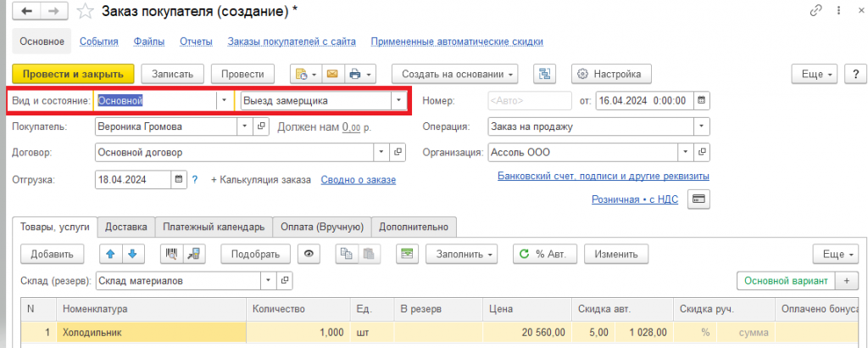Open the Настройка button

tap(611, 74)
